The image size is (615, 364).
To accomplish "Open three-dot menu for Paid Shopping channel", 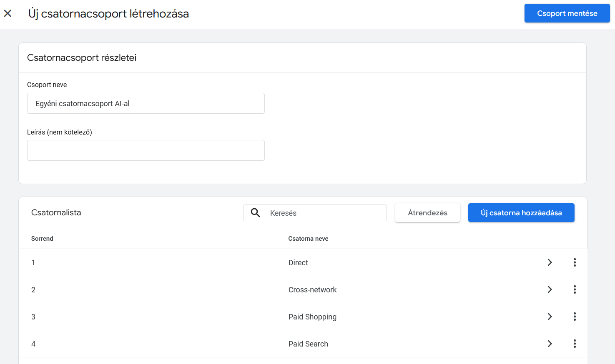I will (575, 317).
